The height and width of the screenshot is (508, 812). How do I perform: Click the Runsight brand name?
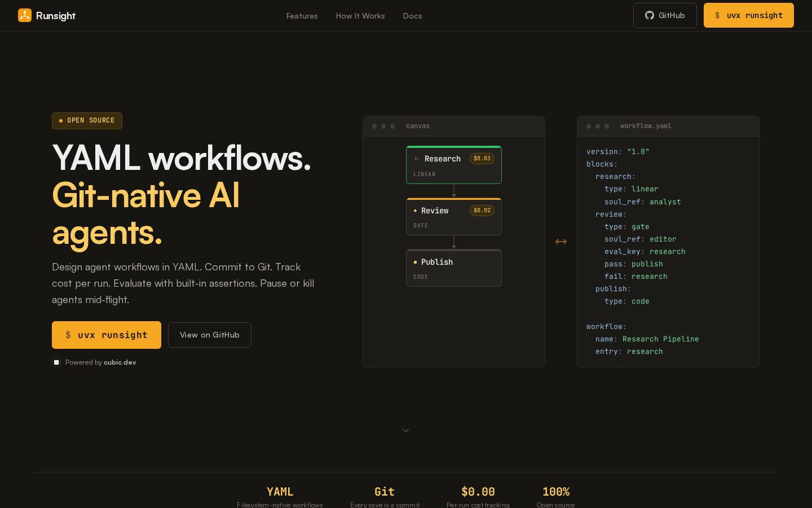tap(55, 16)
